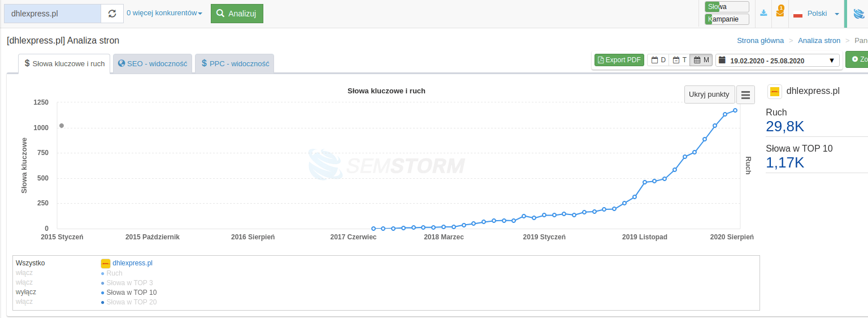The width and height of the screenshot is (868, 318).
Task: Click the Ruch value 29,8K
Action: click(x=785, y=127)
